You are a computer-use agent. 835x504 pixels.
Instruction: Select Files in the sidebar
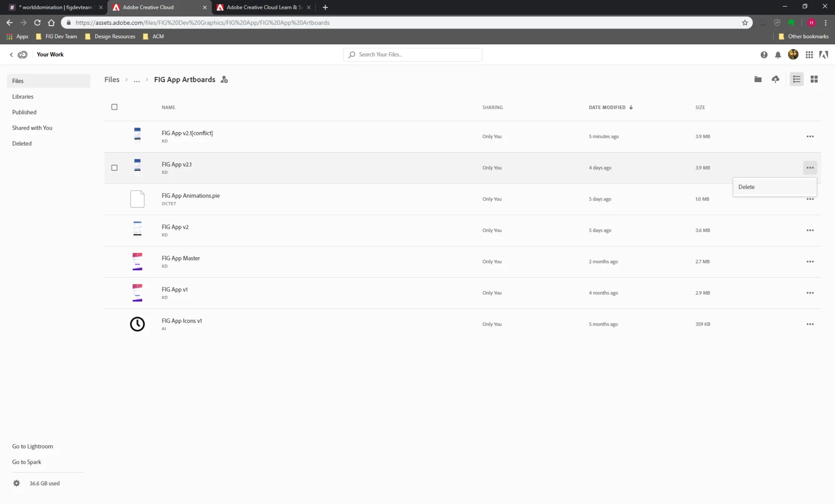pyautogui.click(x=49, y=81)
